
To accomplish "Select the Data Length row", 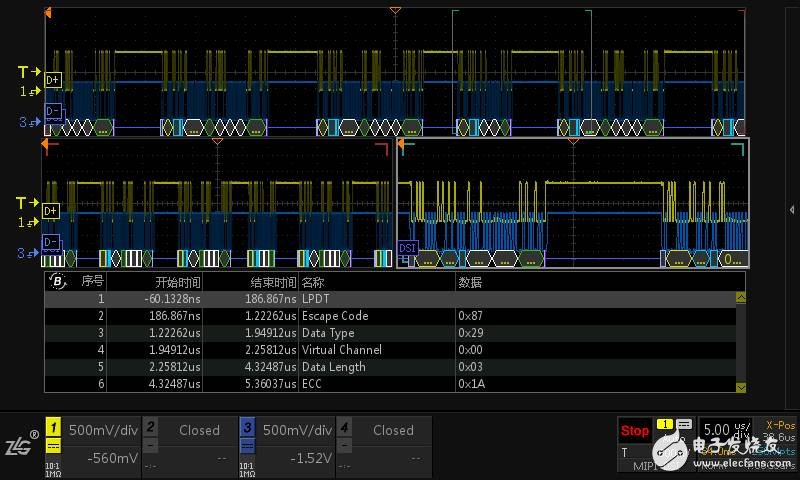I will point(390,366).
